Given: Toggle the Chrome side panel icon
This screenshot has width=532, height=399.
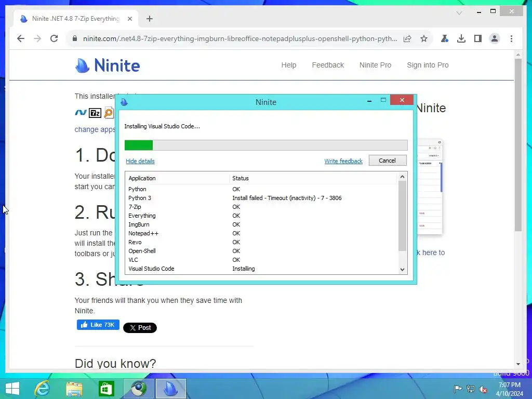Looking at the screenshot, I should point(478,38).
